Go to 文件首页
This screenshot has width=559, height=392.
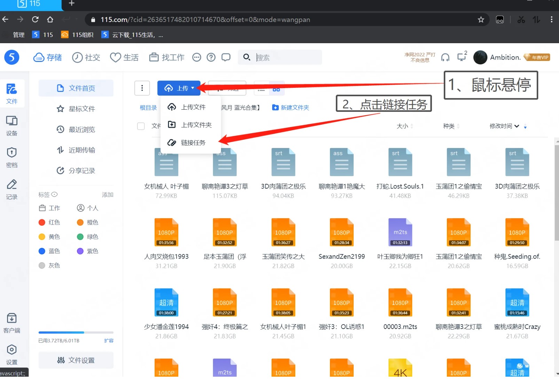76,88
